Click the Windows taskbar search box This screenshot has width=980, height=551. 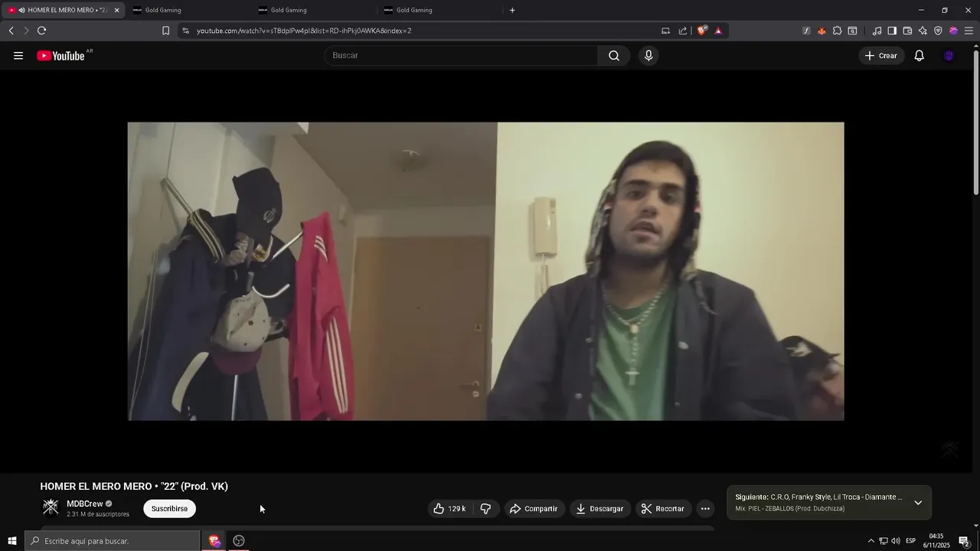pyautogui.click(x=113, y=541)
